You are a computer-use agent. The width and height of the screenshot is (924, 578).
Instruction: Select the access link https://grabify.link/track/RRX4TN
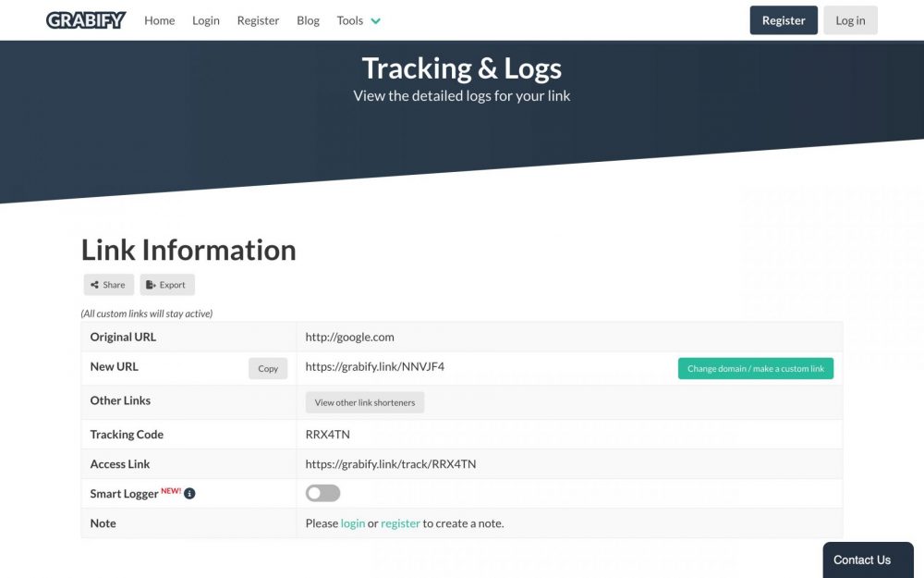[391, 463]
